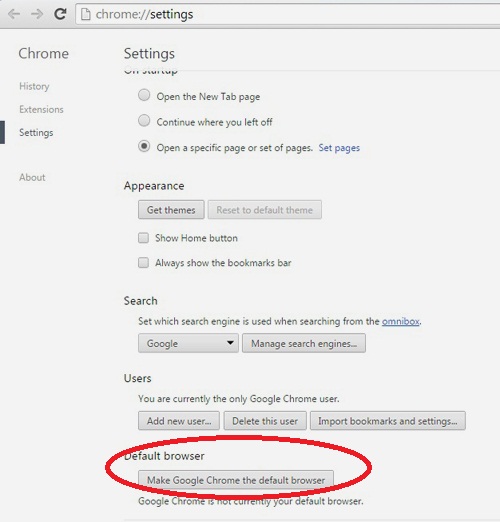The width and height of the screenshot is (500, 522).
Task: Click 'Import bookmarks and settings...'
Action: point(388,421)
